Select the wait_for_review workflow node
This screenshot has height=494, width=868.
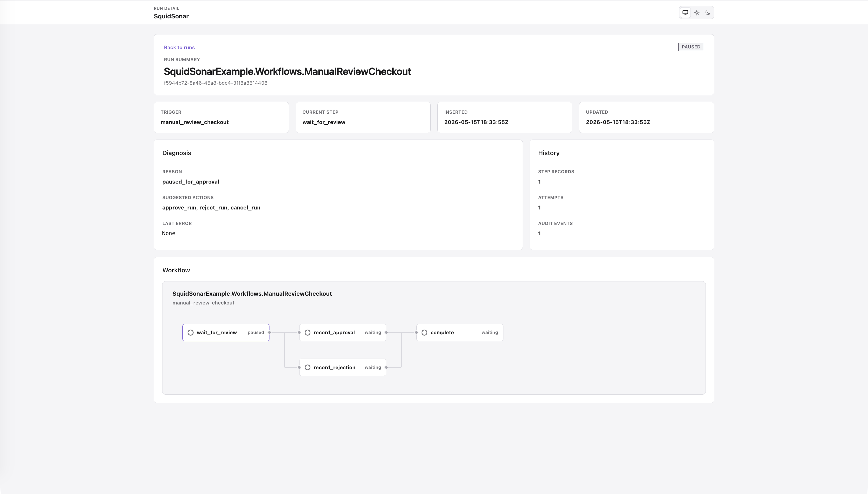[226, 332]
